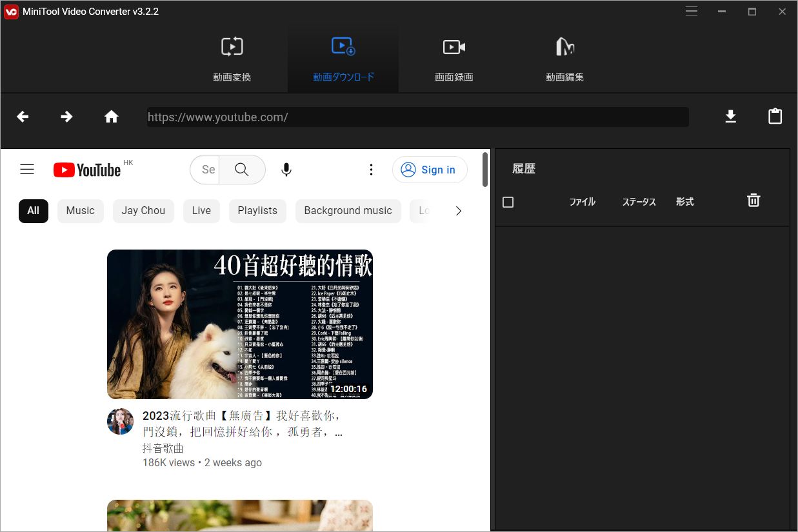Click the back navigation arrow
This screenshot has height=532, width=798.
click(x=23, y=117)
